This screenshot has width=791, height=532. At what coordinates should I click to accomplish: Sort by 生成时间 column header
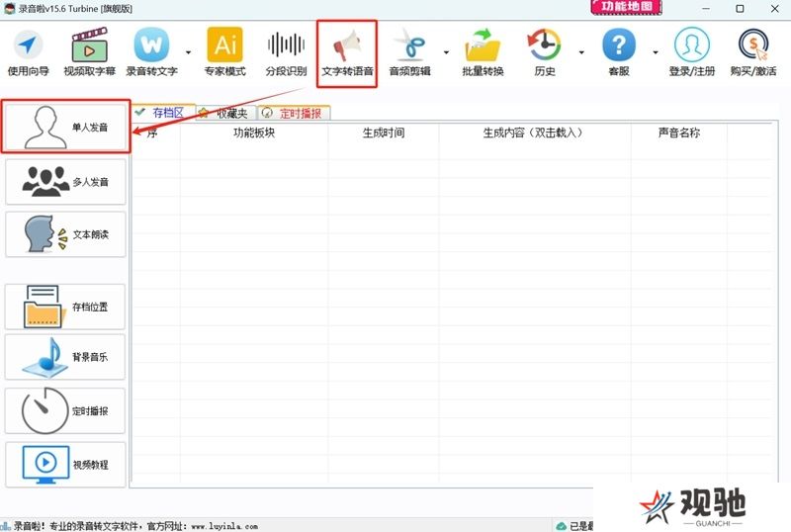384,133
